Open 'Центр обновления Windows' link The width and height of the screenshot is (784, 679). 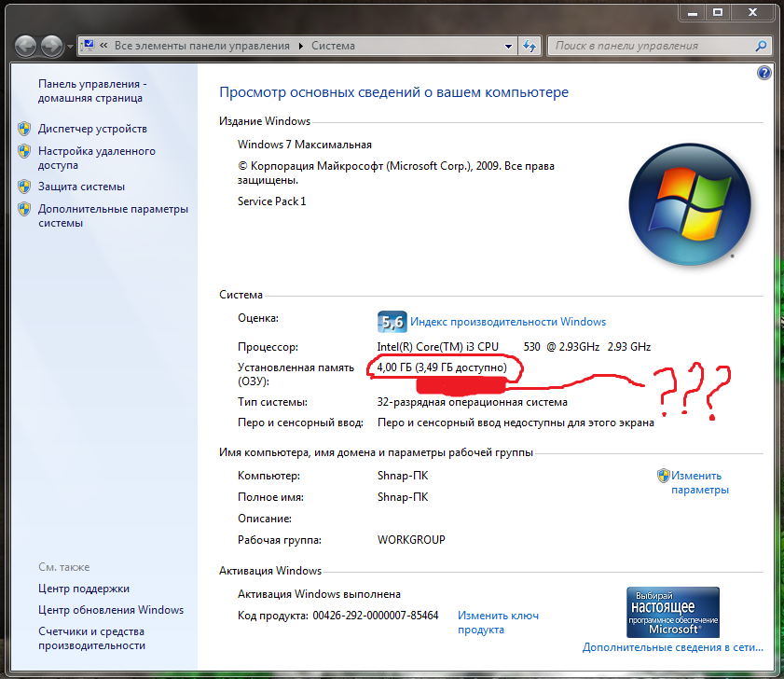[x=111, y=610]
